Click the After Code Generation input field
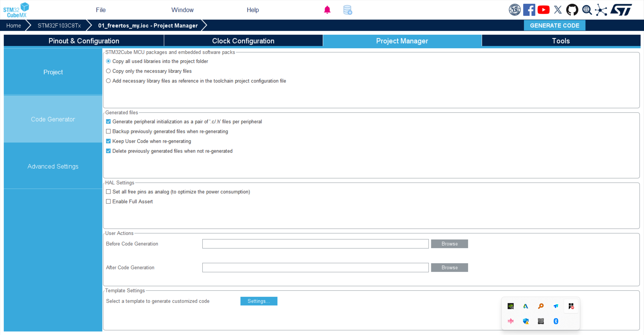 [x=315, y=268]
